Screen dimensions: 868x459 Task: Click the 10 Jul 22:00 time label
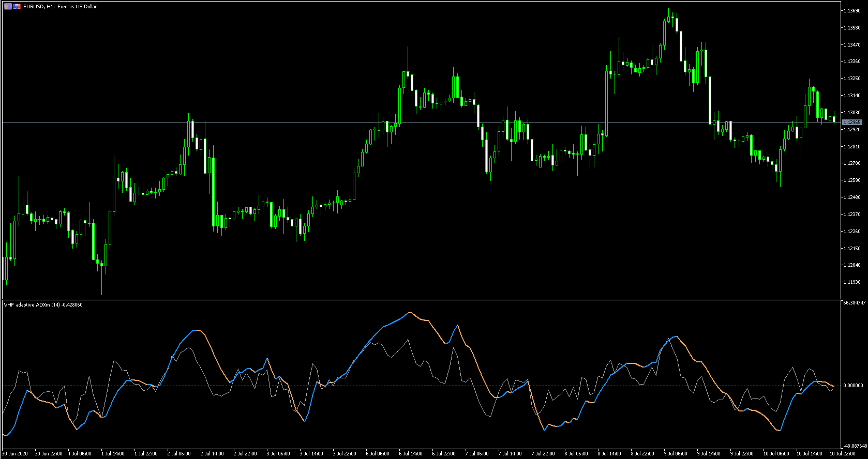click(x=843, y=454)
